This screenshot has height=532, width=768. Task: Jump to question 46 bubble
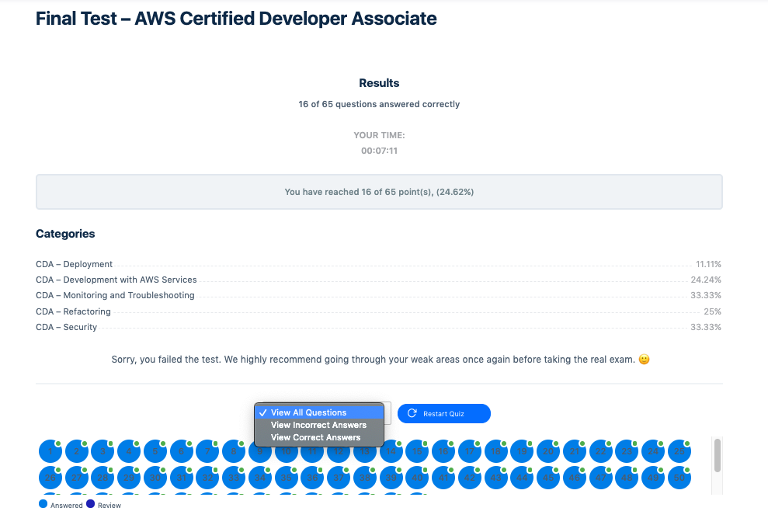(x=575, y=478)
